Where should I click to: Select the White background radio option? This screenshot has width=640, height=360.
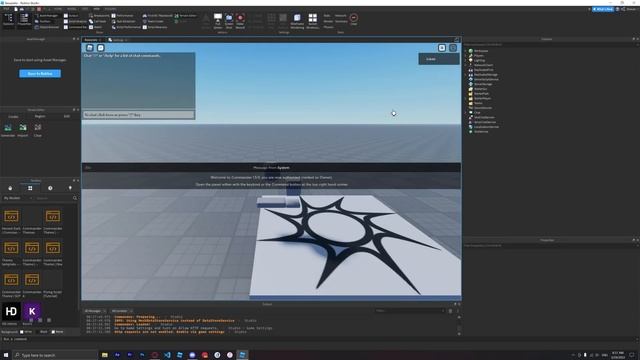tap(22, 332)
